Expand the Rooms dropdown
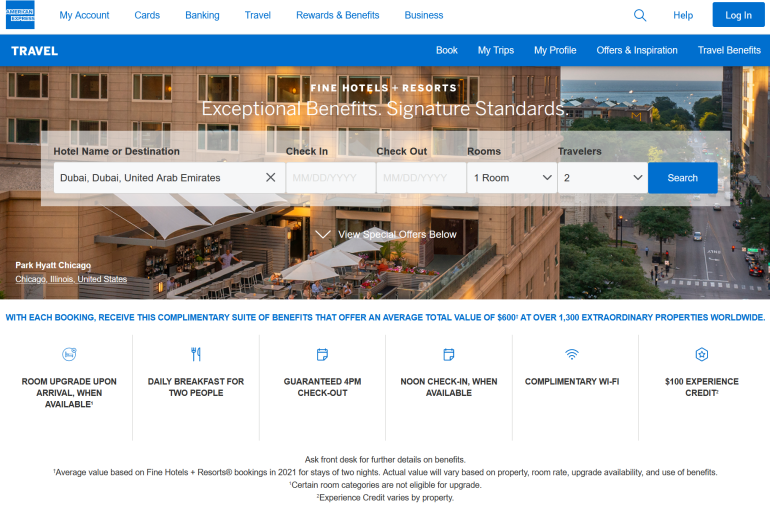This screenshot has width=770, height=506. pos(512,178)
